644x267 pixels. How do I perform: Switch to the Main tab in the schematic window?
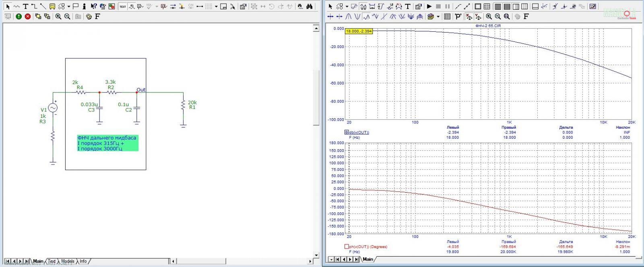[38, 261]
